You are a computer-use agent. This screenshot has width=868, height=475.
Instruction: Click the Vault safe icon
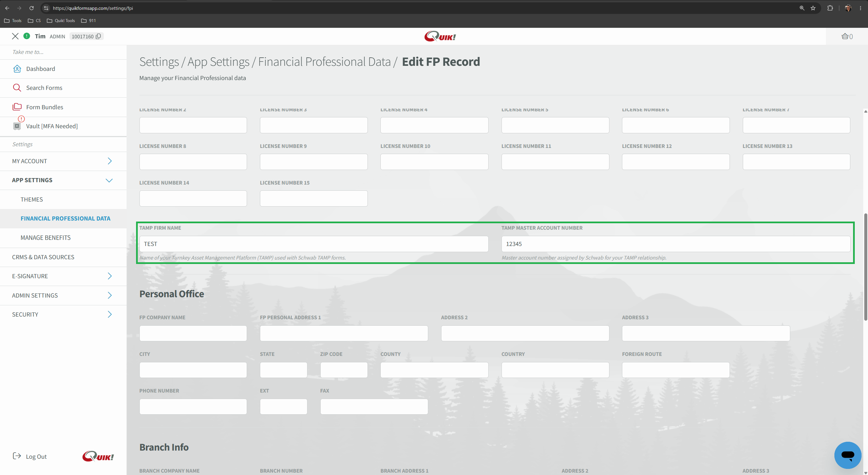tap(17, 126)
